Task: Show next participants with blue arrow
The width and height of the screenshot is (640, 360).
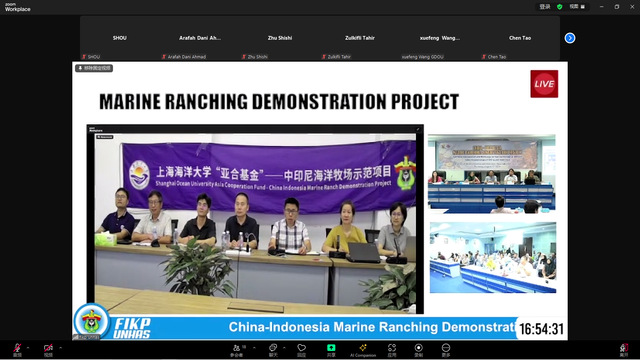Action: [x=570, y=38]
